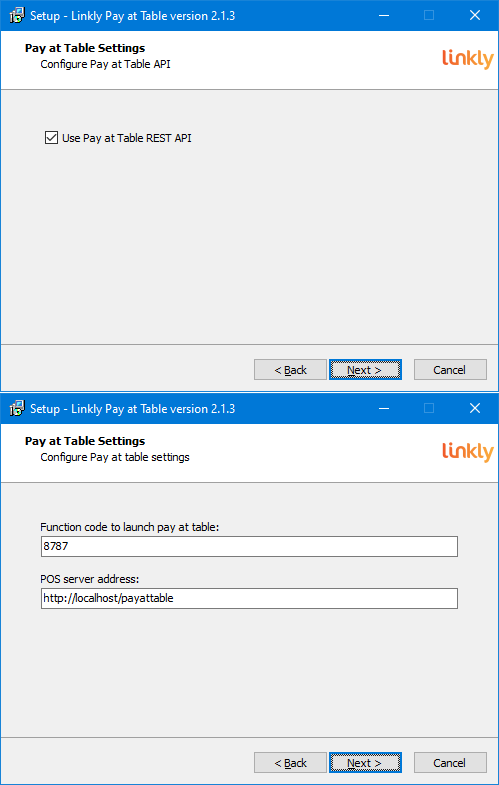Go Back from the Configure Pay at table settings page

290,762
